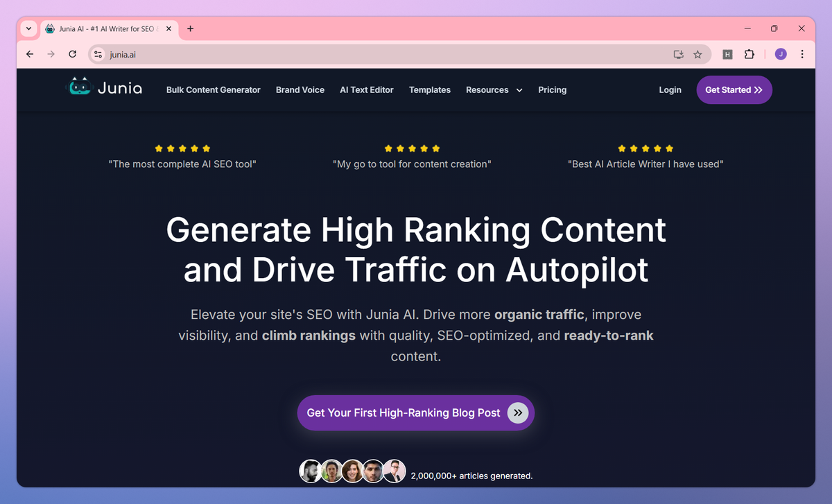
Task: Click the Login link
Action: 670,90
